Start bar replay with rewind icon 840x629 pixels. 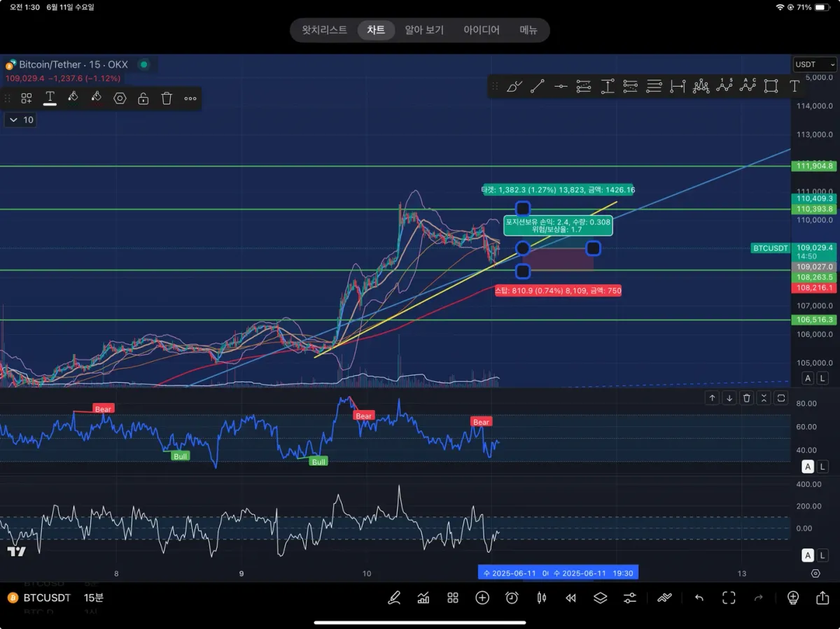[571, 598]
